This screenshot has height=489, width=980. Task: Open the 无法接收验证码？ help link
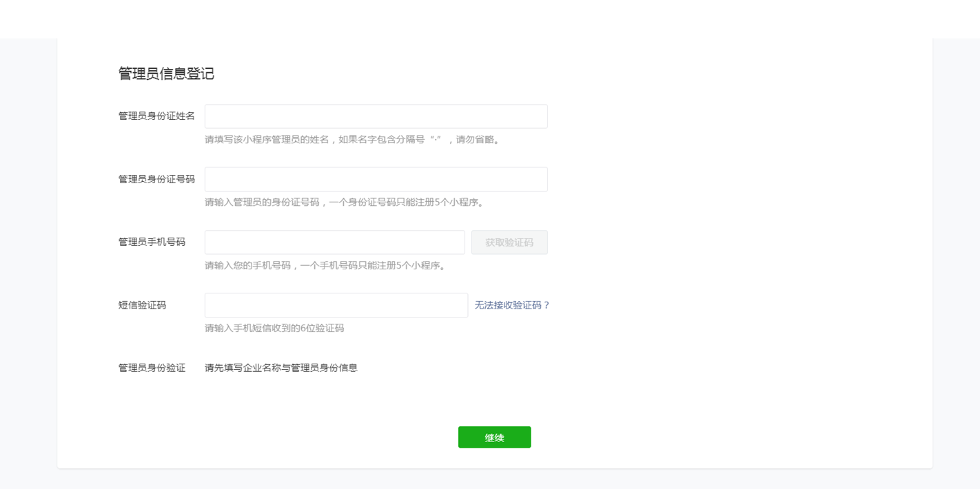point(511,305)
